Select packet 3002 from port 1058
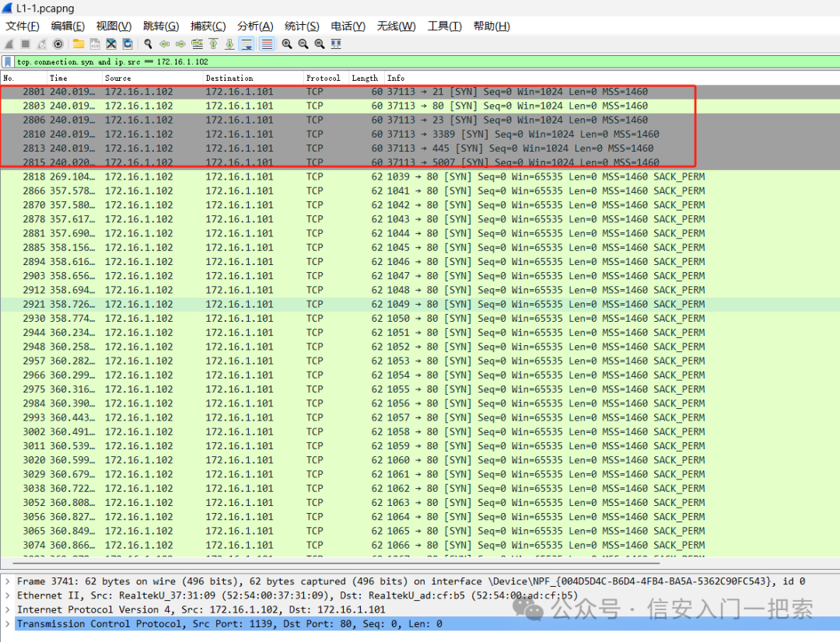This screenshot has width=840, height=642. pos(420,431)
